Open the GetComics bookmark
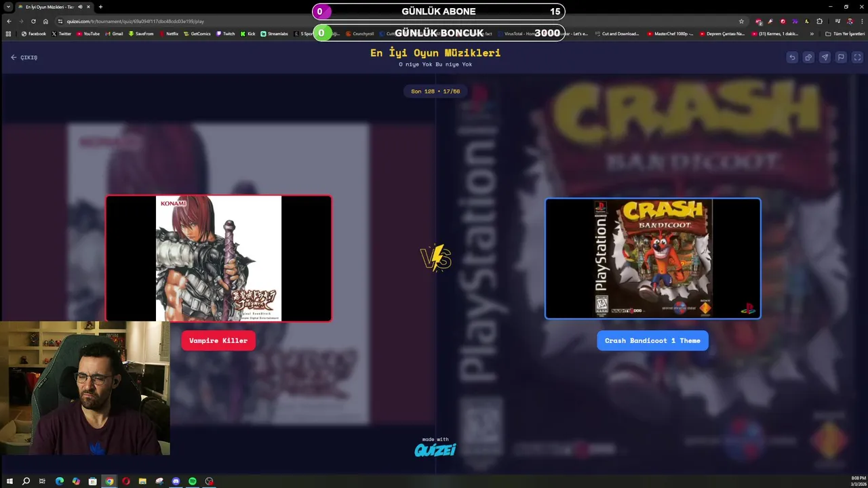The image size is (868, 488). pos(197,34)
